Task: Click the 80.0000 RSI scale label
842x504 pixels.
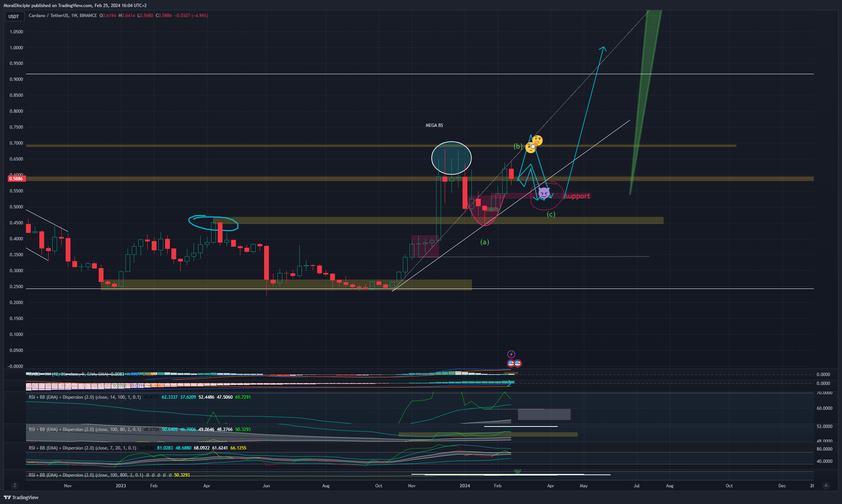Action: pos(825,449)
